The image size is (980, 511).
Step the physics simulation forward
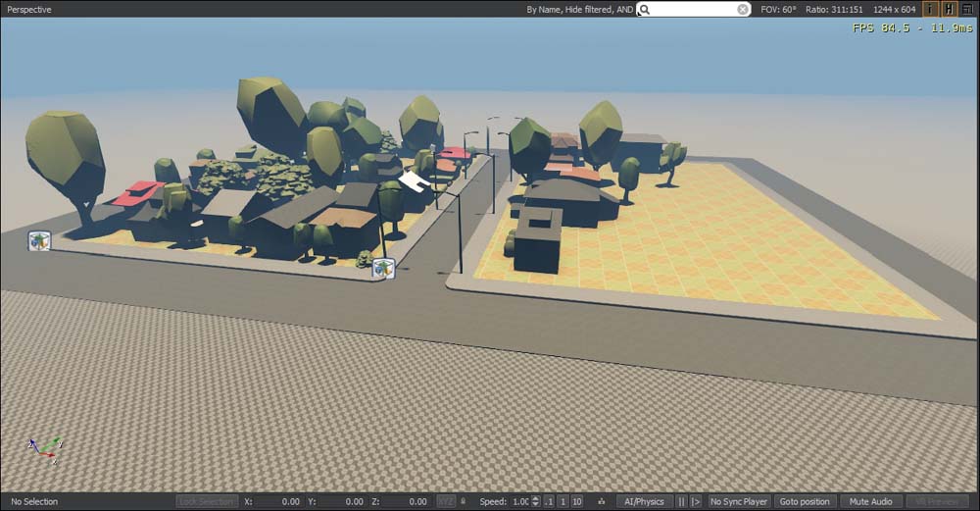pos(695,501)
